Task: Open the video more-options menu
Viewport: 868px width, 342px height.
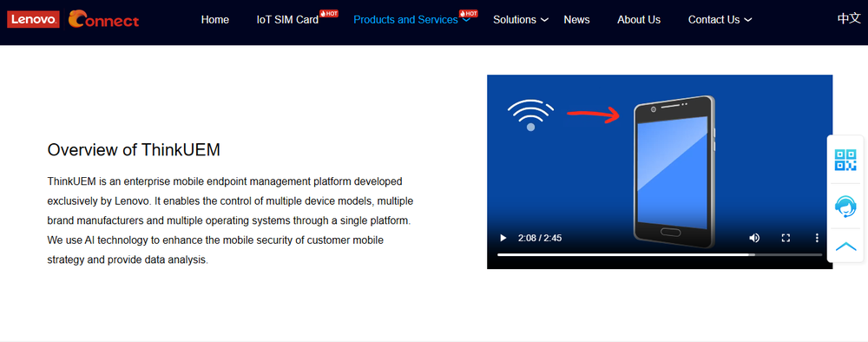Action: pos(817,238)
